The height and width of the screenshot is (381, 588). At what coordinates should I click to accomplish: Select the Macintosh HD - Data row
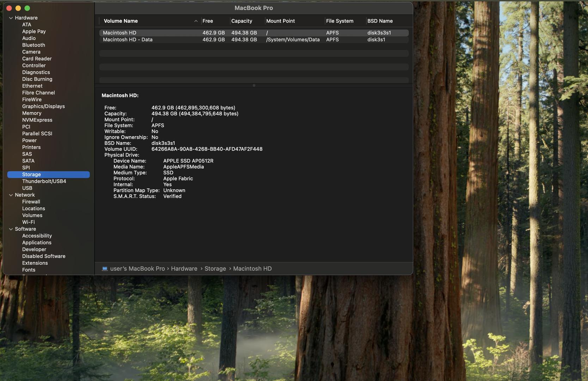click(x=254, y=40)
